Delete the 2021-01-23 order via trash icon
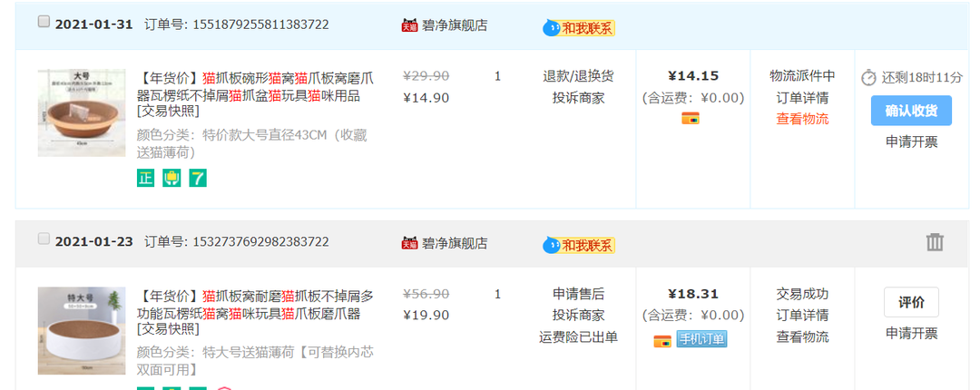 [935, 242]
